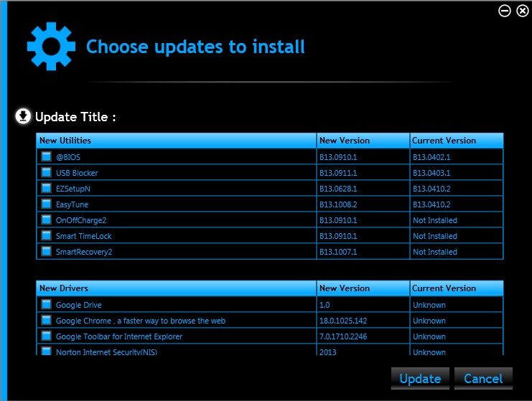Tick the Norton Internet Security checkbox

point(46,351)
